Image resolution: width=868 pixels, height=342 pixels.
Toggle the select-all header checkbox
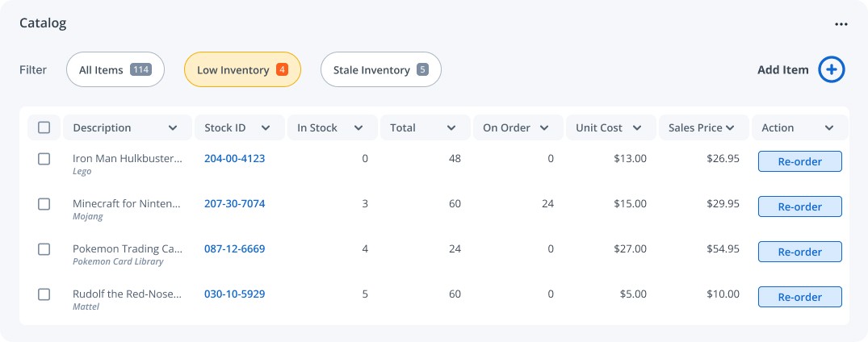44,127
